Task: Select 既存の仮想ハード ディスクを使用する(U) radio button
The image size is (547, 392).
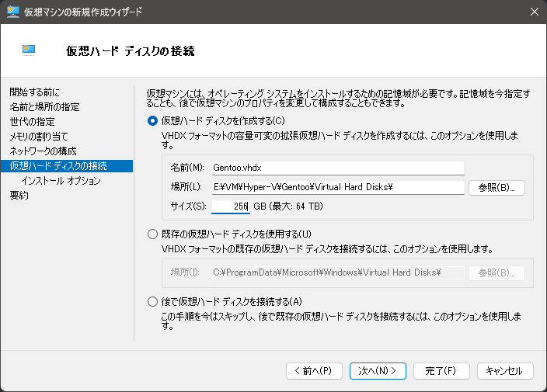Action: 152,234
